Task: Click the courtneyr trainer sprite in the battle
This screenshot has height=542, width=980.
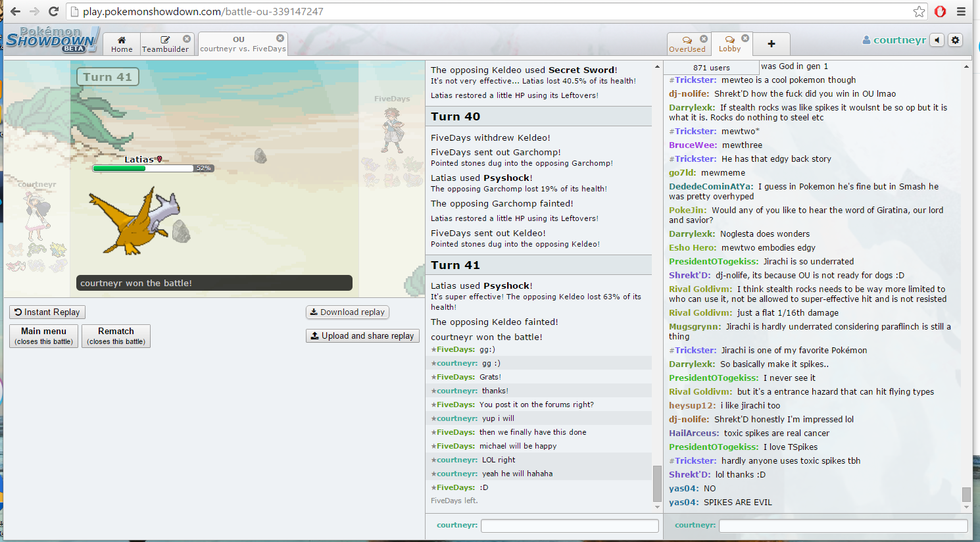Action: [37, 216]
